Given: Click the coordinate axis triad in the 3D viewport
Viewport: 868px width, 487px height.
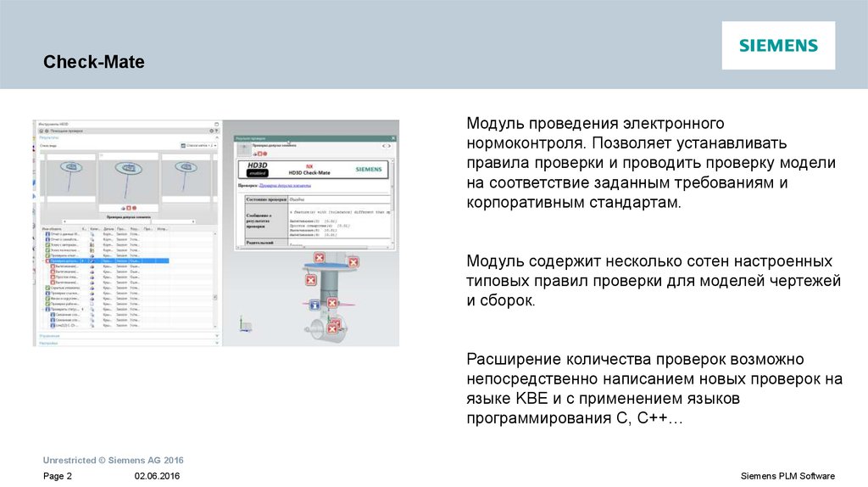Looking at the screenshot, I should pyautogui.click(x=244, y=324).
